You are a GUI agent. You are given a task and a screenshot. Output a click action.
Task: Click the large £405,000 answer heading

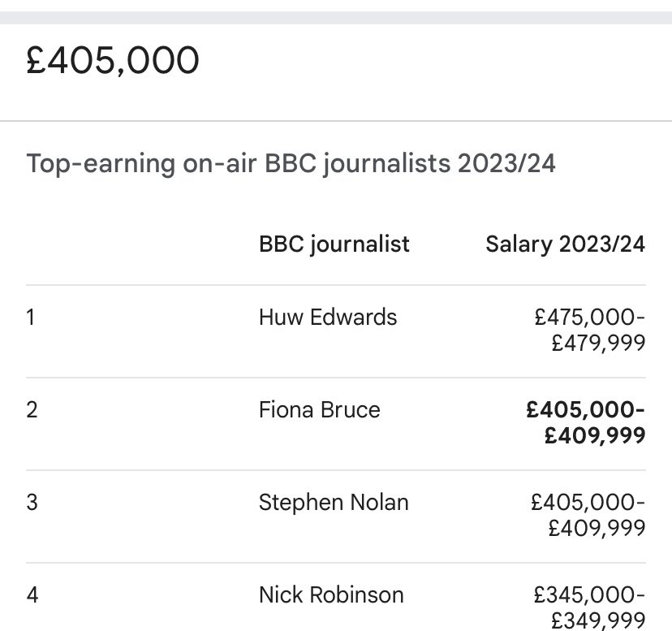113,61
